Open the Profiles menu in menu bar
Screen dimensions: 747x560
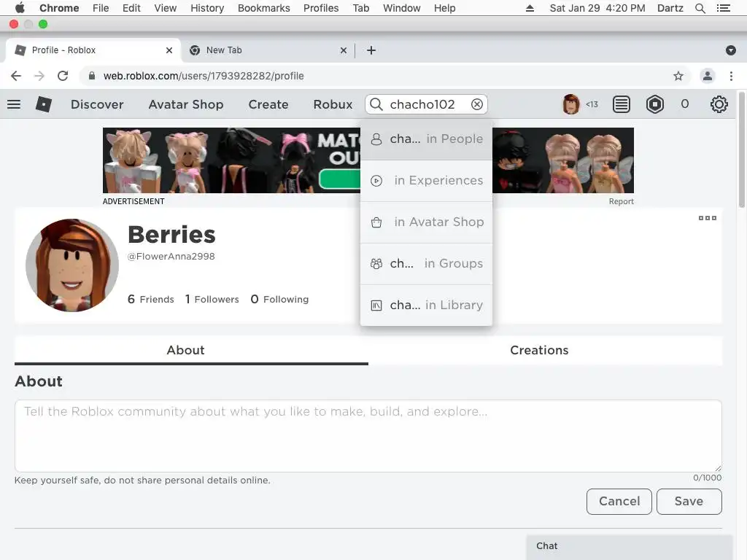[321, 8]
